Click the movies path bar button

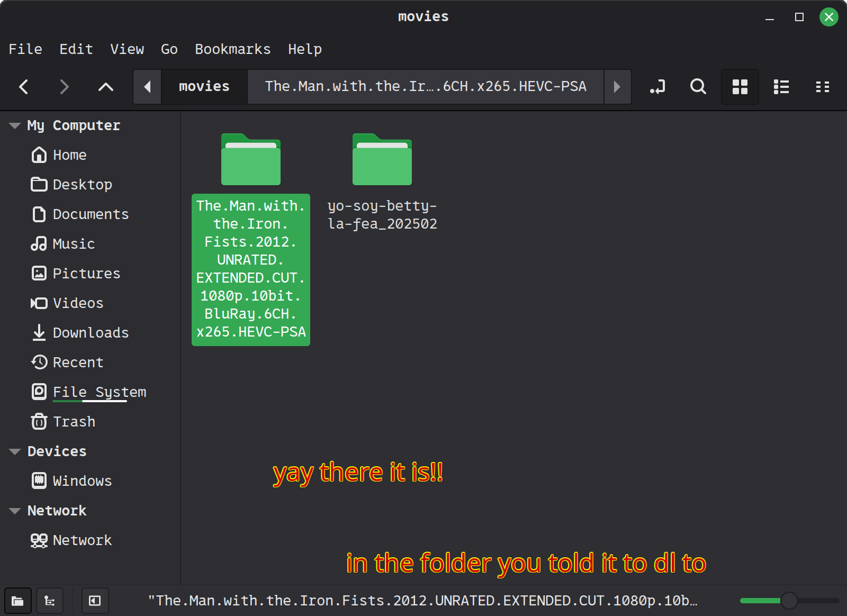(x=204, y=87)
